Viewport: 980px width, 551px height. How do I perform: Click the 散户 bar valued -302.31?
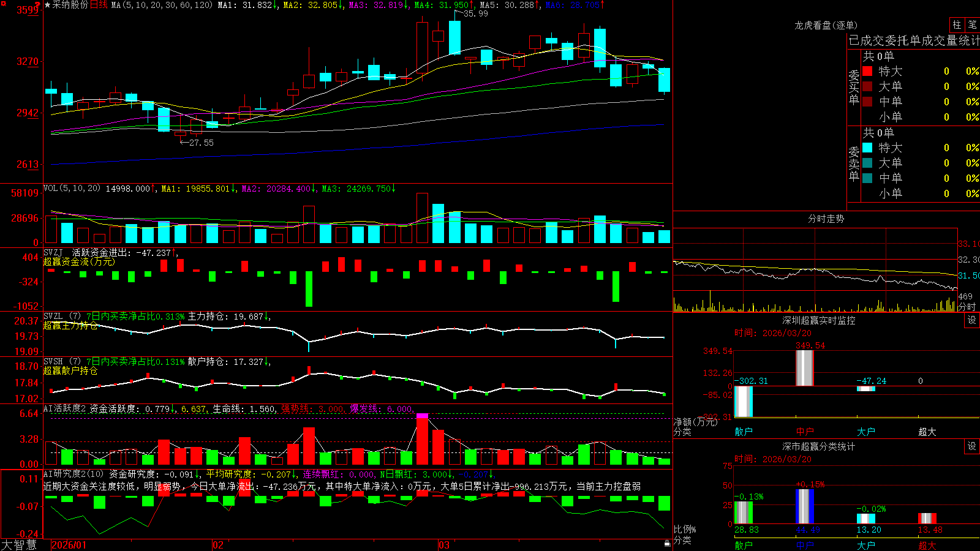pos(744,402)
